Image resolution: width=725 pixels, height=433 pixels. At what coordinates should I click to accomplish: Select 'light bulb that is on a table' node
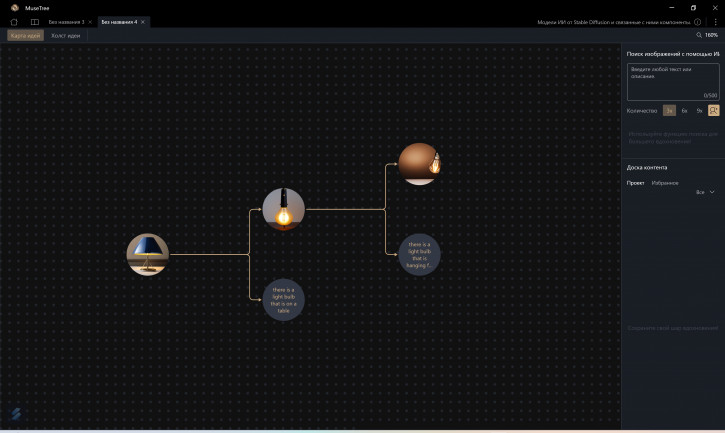coord(283,300)
